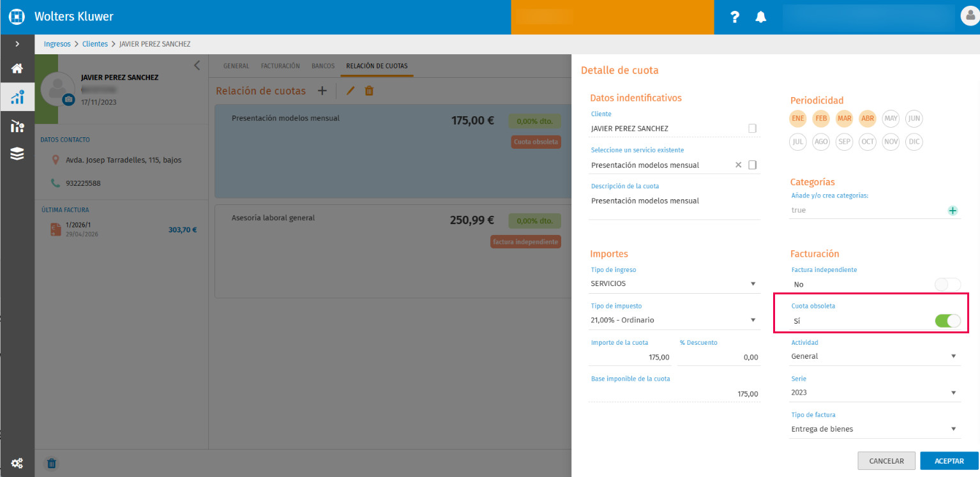Switch to the Facturación tab
The image size is (980, 477).
click(280, 66)
